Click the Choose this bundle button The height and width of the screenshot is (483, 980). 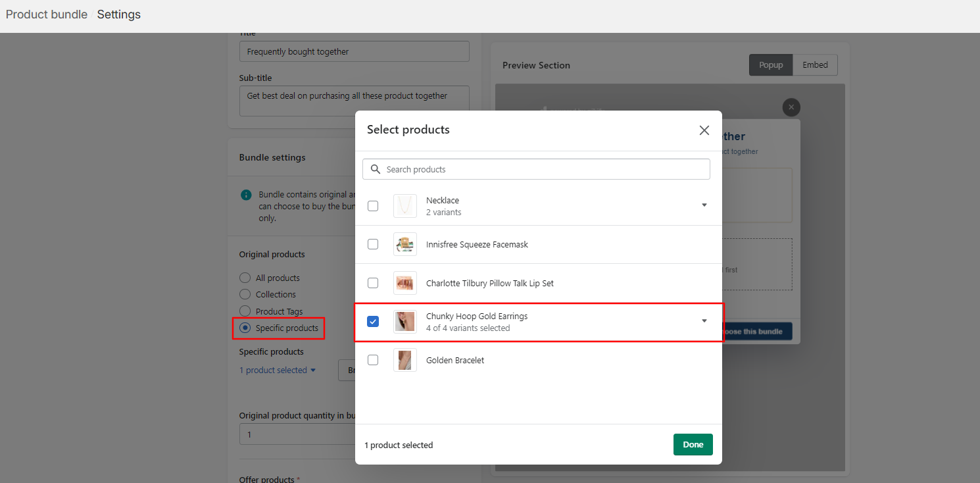coord(756,332)
